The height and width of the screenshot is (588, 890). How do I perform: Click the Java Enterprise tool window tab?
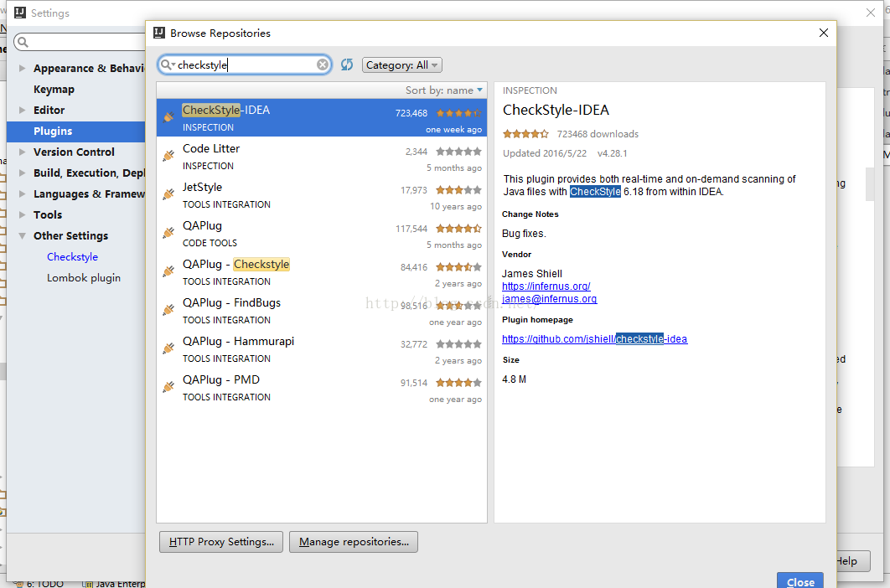pos(113,584)
